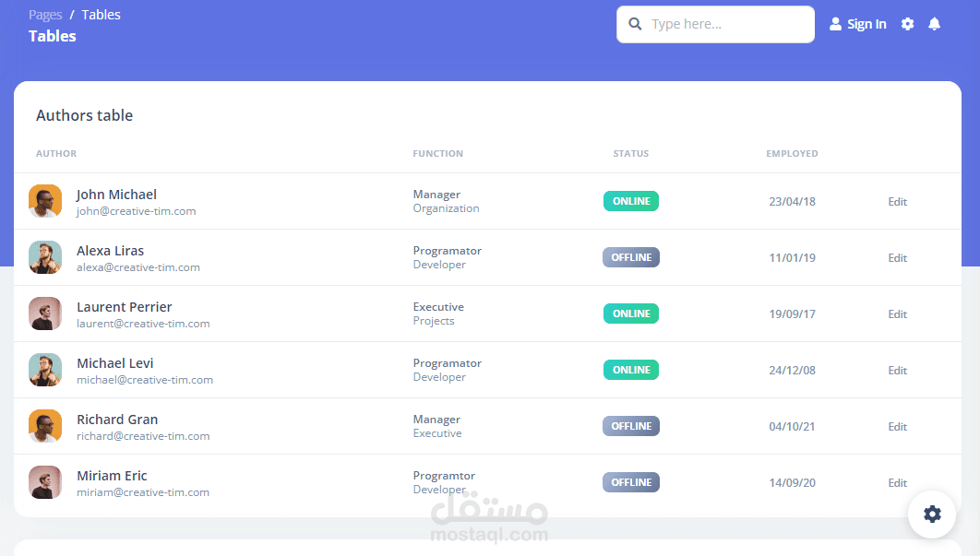
Task: Click email john@creative-tim.com
Action: pos(137,211)
